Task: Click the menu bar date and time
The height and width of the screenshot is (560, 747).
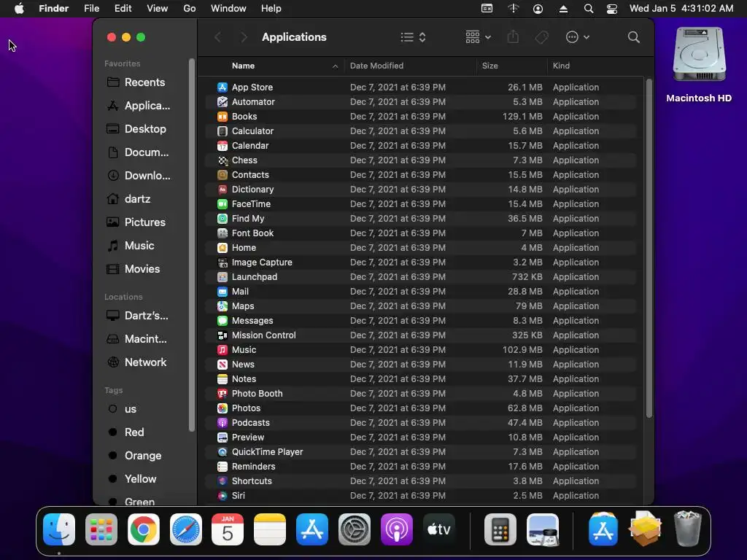Action: pyautogui.click(x=681, y=9)
